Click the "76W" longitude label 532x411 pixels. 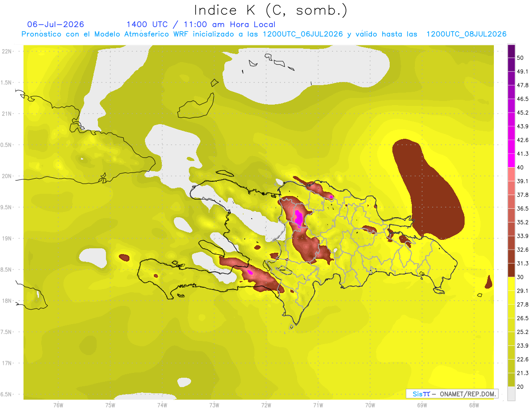click(58, 405)
